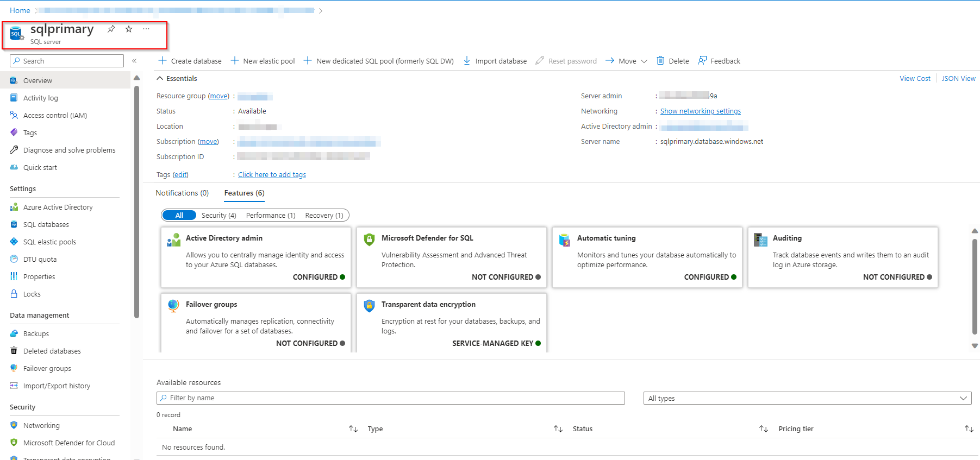Switch to the Notifications (0) tab
This screenshot has height=460, width=980.
(x=182, y=193)
